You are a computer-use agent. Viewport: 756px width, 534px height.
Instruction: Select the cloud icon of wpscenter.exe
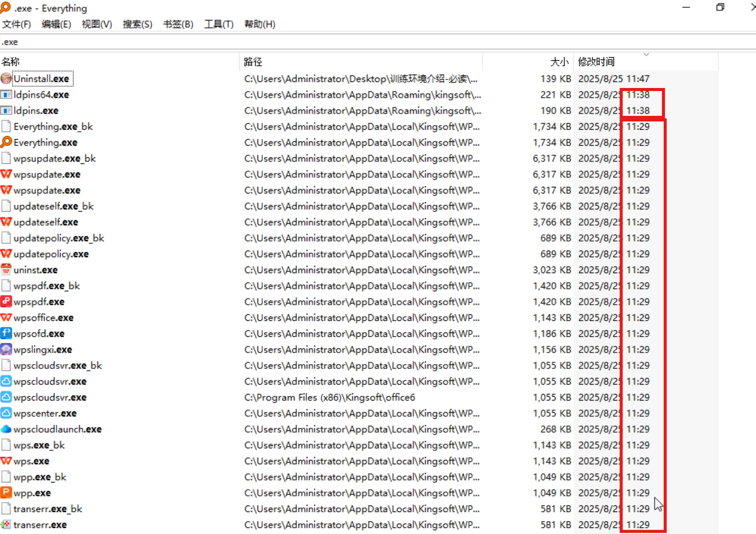(x=6, y=413)
